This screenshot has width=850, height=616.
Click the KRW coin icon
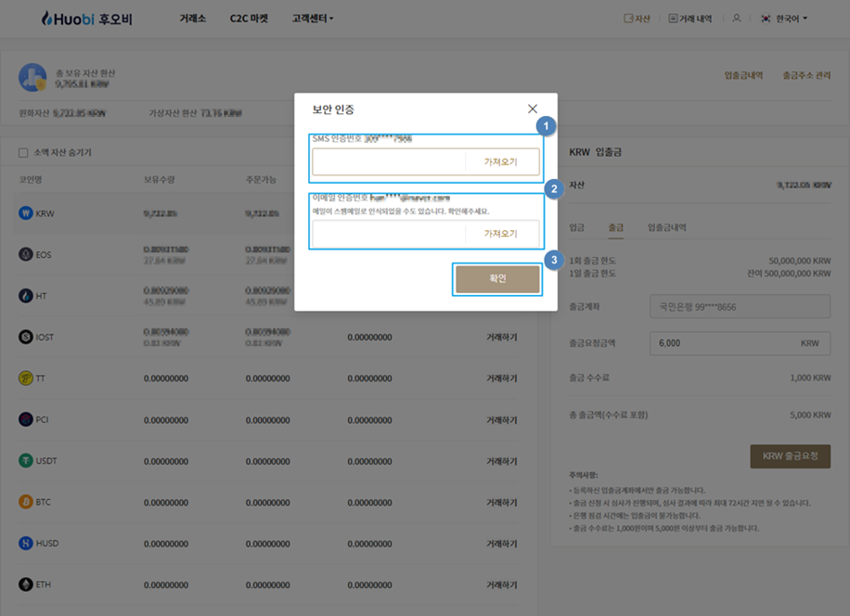(x=25, y=213)
